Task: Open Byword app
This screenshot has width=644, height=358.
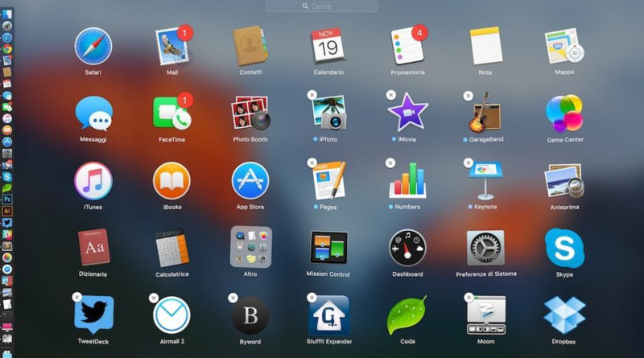Action: [x=250, y=315]
